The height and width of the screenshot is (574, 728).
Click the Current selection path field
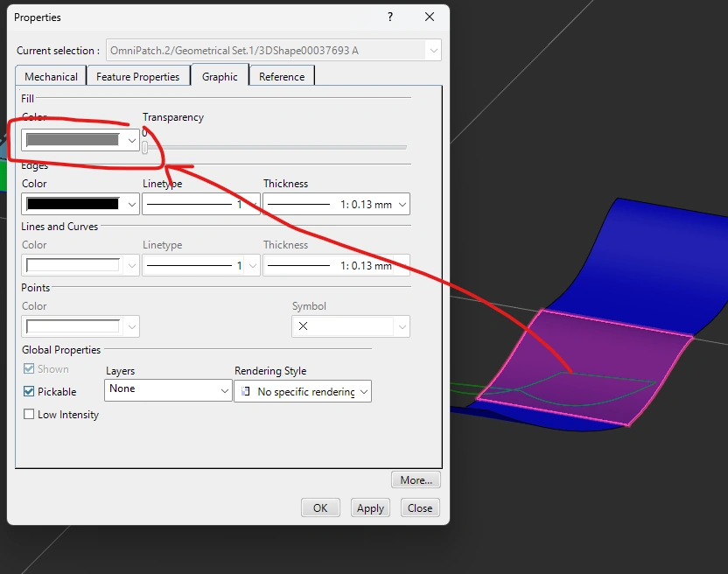click(x=267, y=50)
